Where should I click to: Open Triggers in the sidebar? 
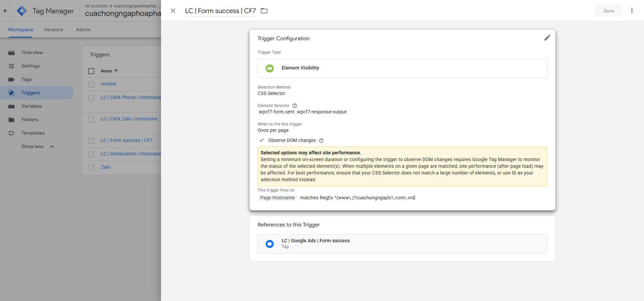click(31, 93)
